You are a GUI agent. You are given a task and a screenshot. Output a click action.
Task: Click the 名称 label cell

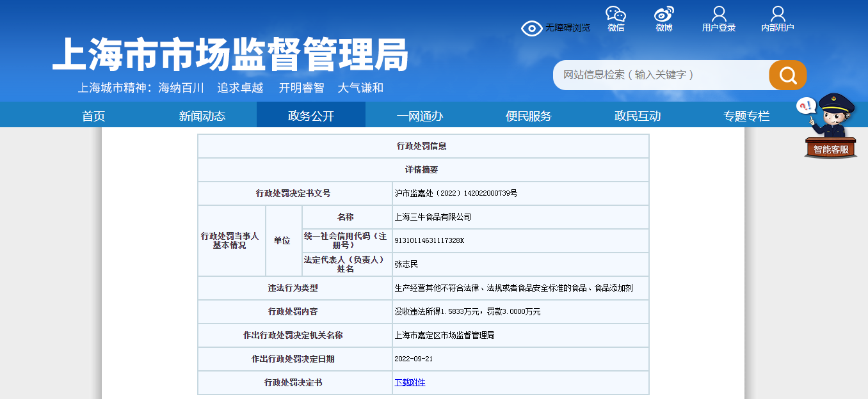[347, 217]
